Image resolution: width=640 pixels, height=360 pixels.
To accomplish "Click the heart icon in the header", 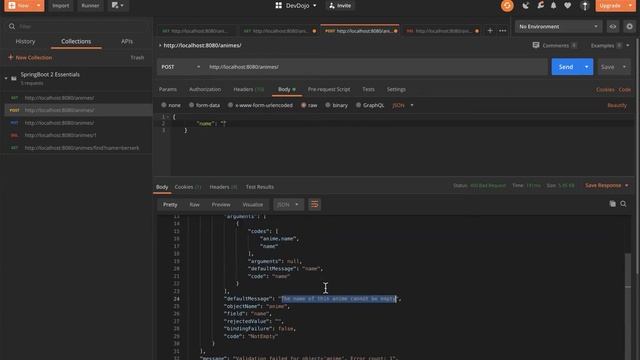I will point(567,5).
